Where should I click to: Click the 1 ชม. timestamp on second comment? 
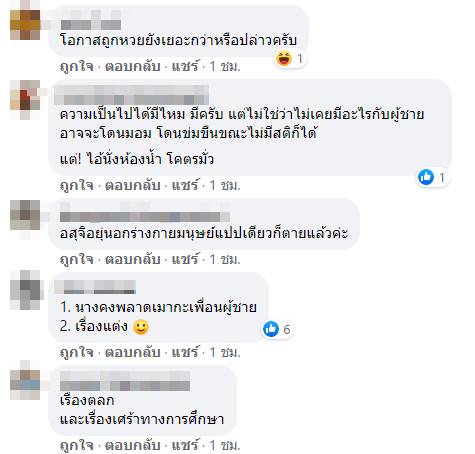(x=225, y=186)
